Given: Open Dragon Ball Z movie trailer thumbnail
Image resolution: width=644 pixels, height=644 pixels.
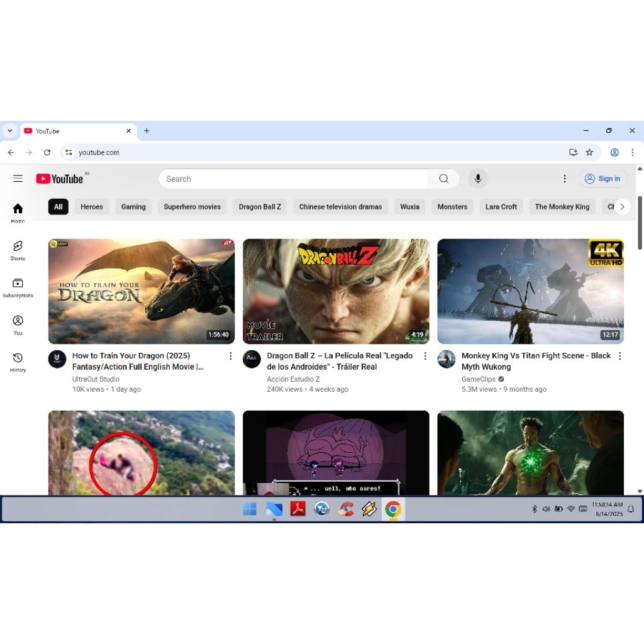Looking at the screenshot, I should click(336, 291).
